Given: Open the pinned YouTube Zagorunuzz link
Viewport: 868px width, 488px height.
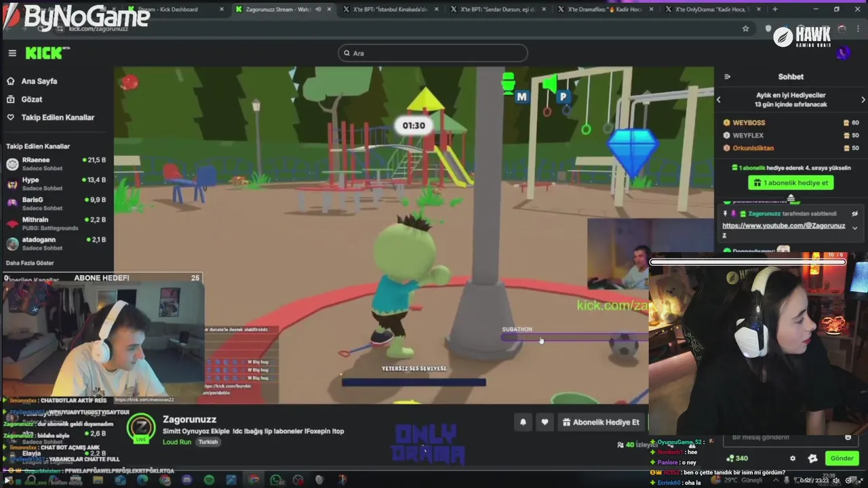Looking at the screenshot, I should click(784, 230).
